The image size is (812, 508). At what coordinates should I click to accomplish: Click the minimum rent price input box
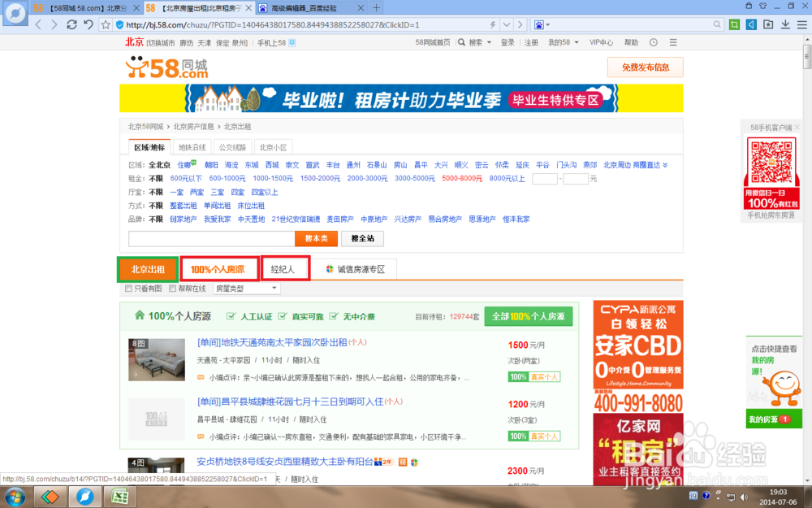[545, 179]
